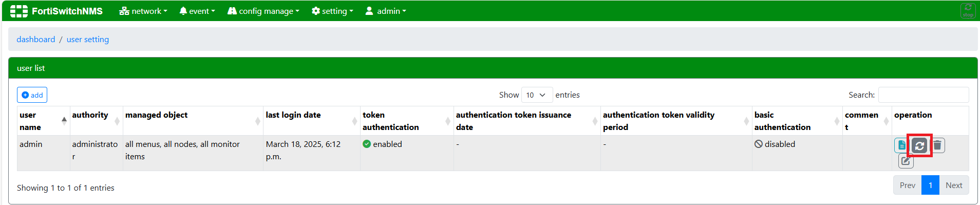
Task: Sort table by authority column
Action: tap(97, 121)
